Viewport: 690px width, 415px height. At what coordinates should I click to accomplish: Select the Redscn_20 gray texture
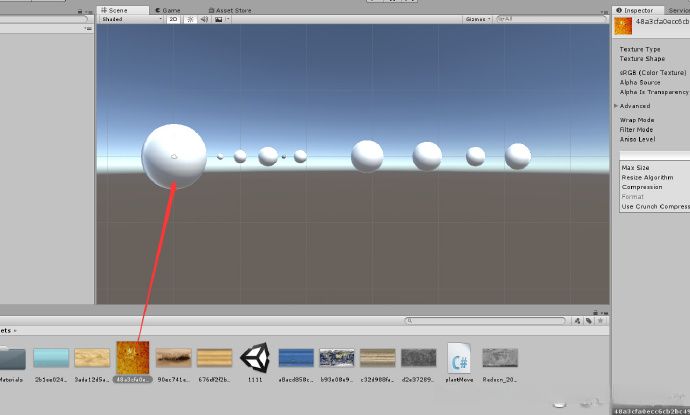500,363
